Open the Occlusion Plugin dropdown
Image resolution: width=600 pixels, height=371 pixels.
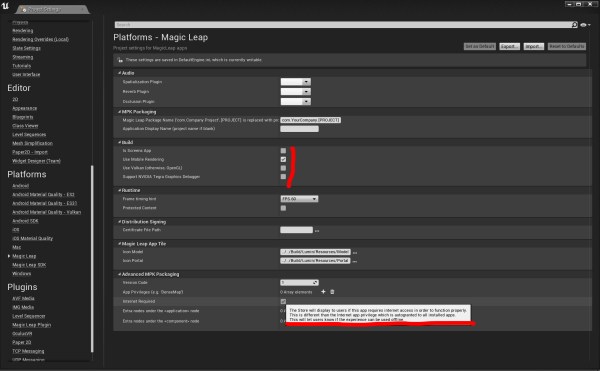point(295,102)
